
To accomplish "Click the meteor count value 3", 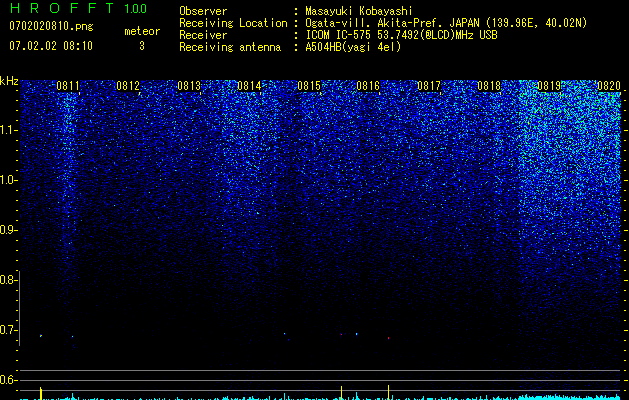I will tap(142, 46).
